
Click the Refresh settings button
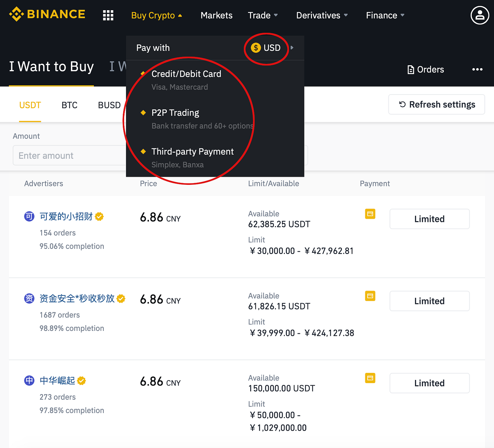436,104
